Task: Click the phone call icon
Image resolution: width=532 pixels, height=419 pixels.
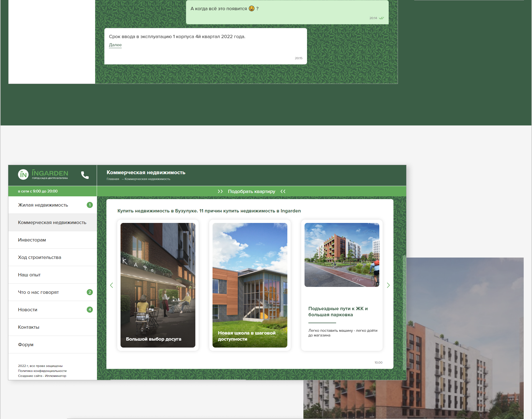Action: (x=85, y=175)
